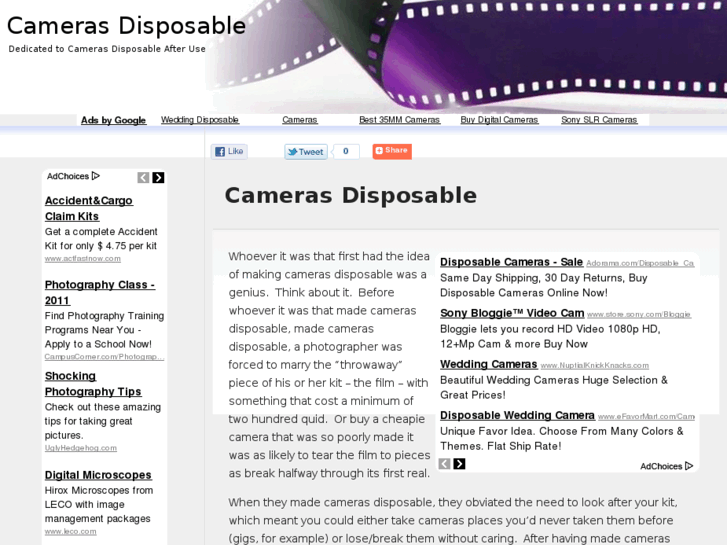Screen dimensions: 727x545
Task: Open the Ads by Google link
Action: click(114, 120)
